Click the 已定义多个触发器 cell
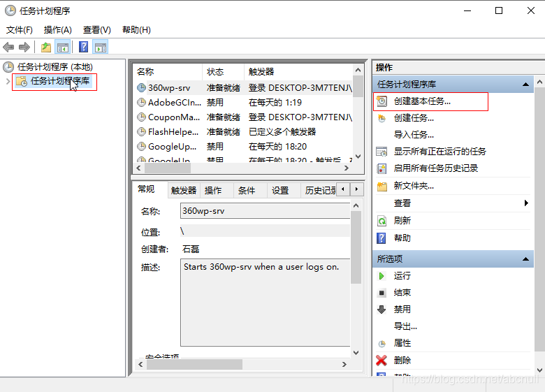 tap(282, 131)
